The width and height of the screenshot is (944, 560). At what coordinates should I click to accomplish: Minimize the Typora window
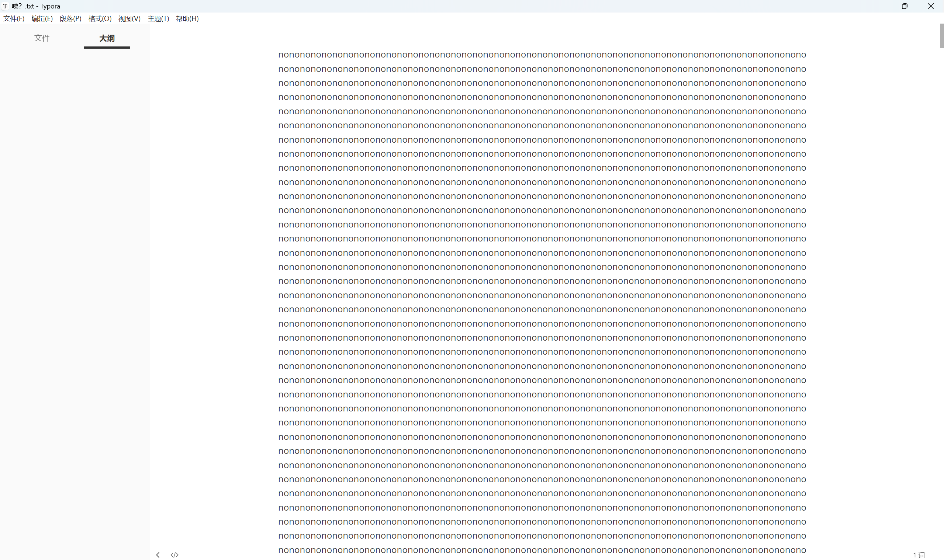coord(879,6)
